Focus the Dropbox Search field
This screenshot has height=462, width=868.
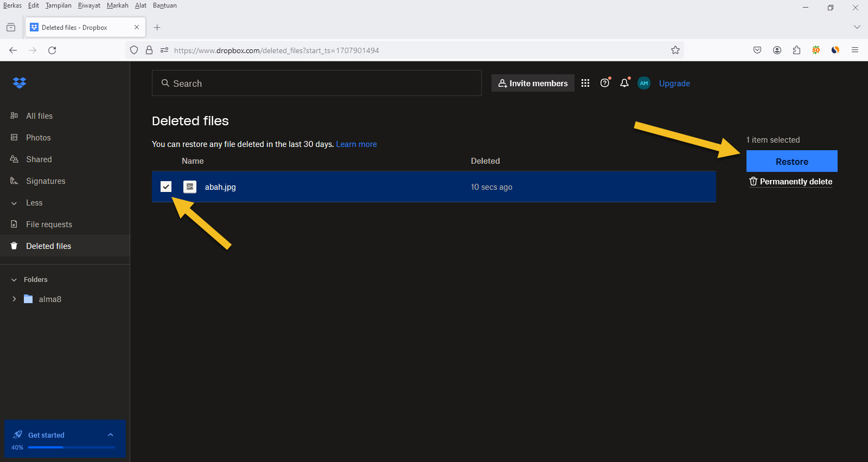(x=317, y=83)
